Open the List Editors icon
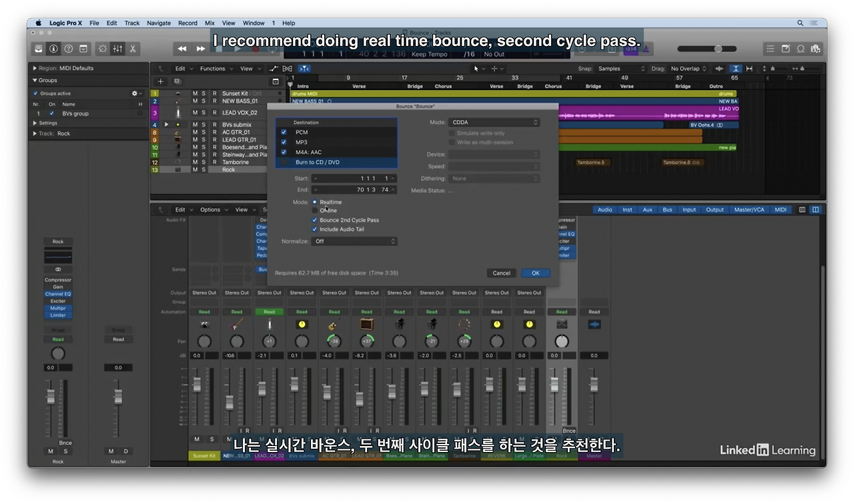 [771, 49]
